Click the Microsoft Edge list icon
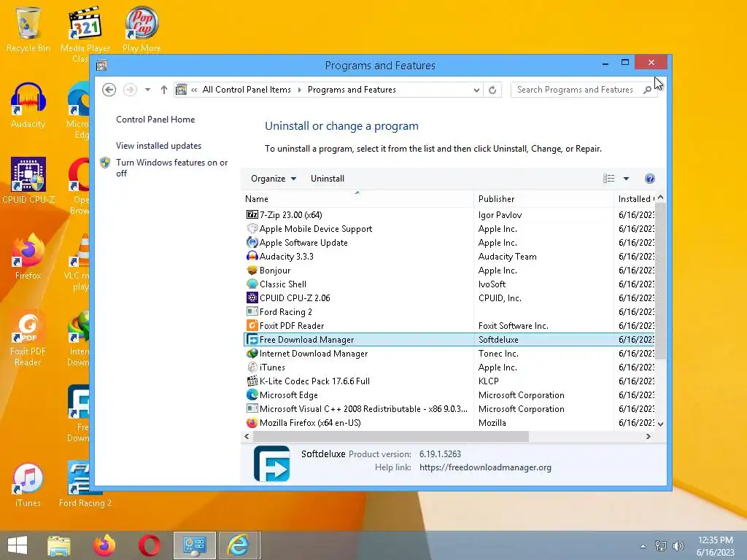 tap(252, 394)
